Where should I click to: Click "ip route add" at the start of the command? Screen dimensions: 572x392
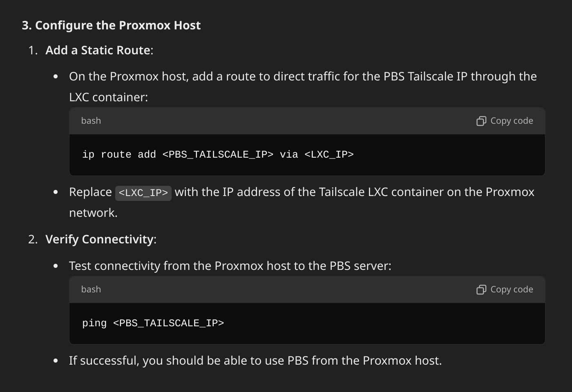coord(119,155)
